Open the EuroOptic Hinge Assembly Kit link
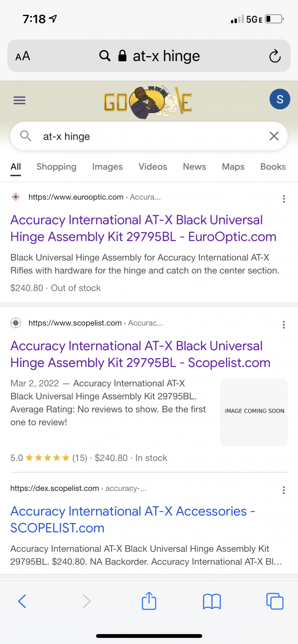This screenshot has width=298, height=644. coord(143,228)
